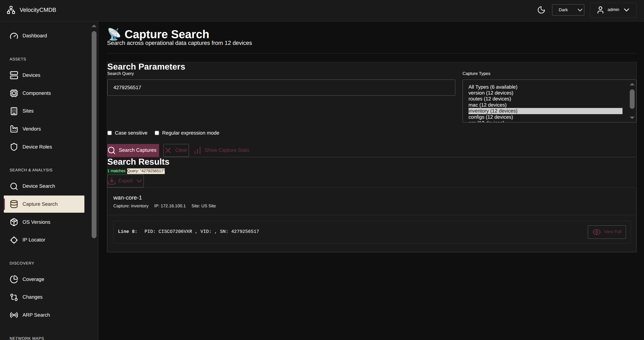Open the Dashboard page
The width and height of the screenshot is (644, 340).
coord(44,36)
